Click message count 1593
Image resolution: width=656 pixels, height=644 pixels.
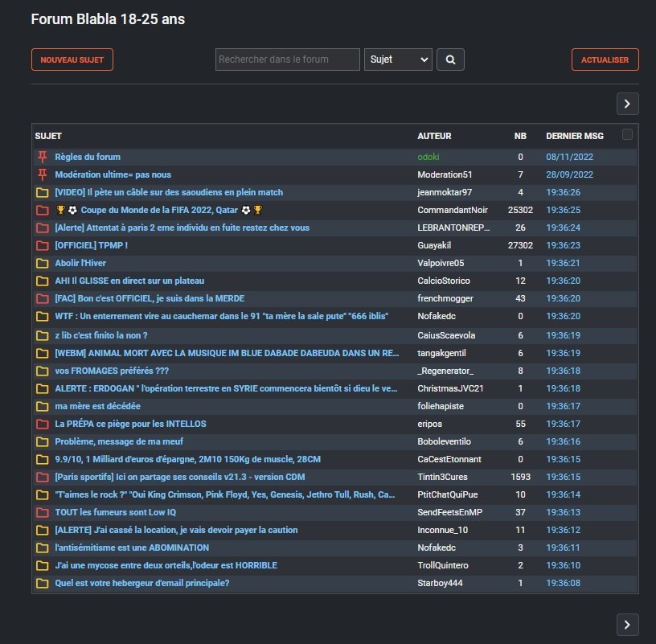520,477
